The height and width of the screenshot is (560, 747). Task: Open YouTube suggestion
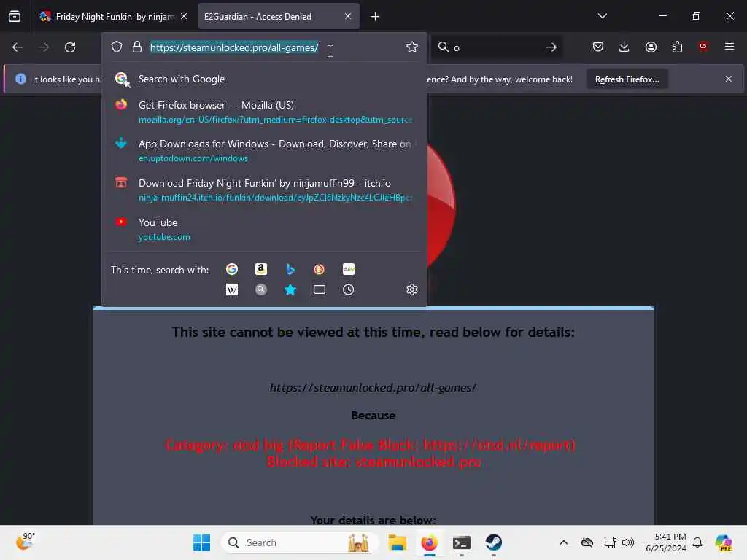point(264,229)
